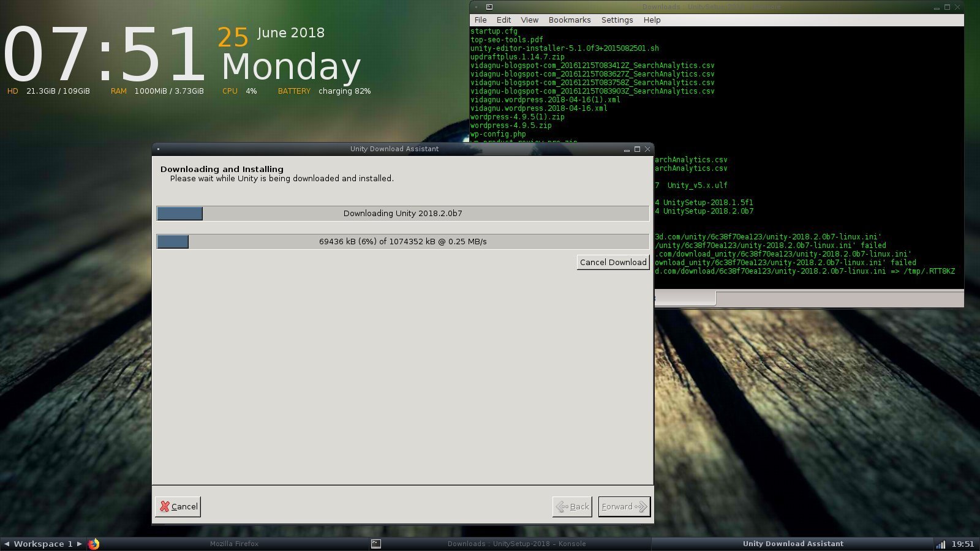Click the Downloading and Installing heading
Viewport: 980px width, 551px height.
point(222,169)
